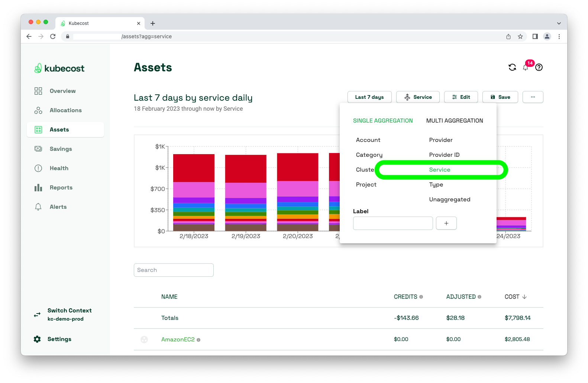Open the browser profile avatar
Image resolution: width=588 pixels, height=383 pixels.
coord(547,36)
